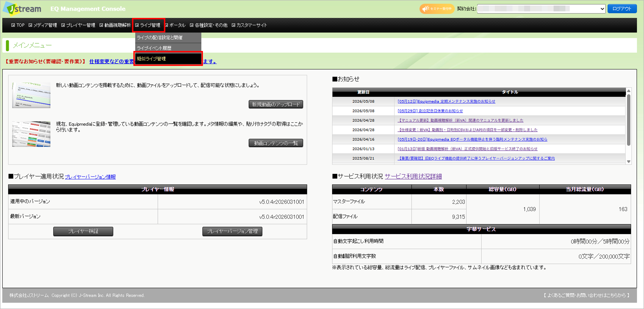
Task: Open the よくあるご質問・お問い合わせ footer link
Action: [586, 295]
